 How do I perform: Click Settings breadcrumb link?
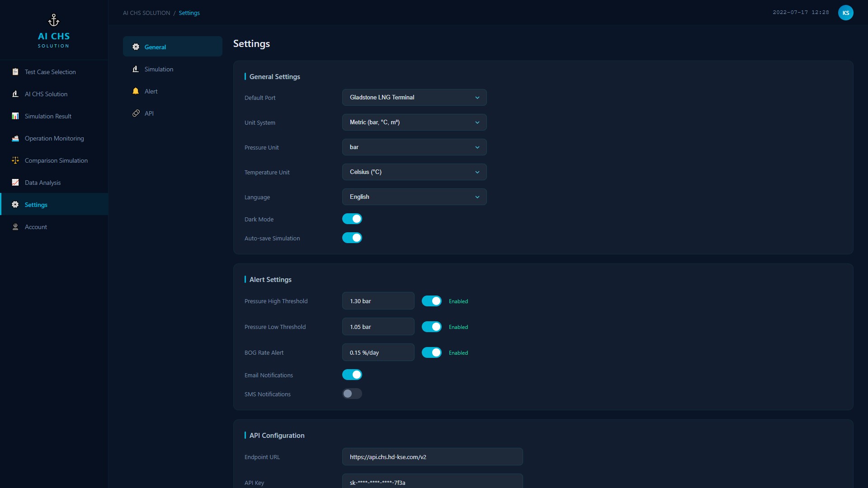click(189, 13)
